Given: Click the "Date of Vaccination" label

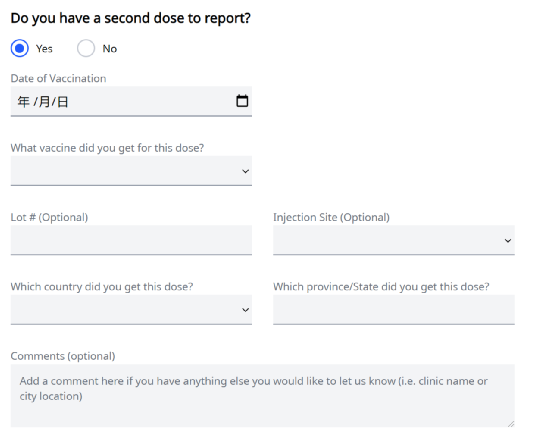Looking at the screenshot, I should 58,78.
